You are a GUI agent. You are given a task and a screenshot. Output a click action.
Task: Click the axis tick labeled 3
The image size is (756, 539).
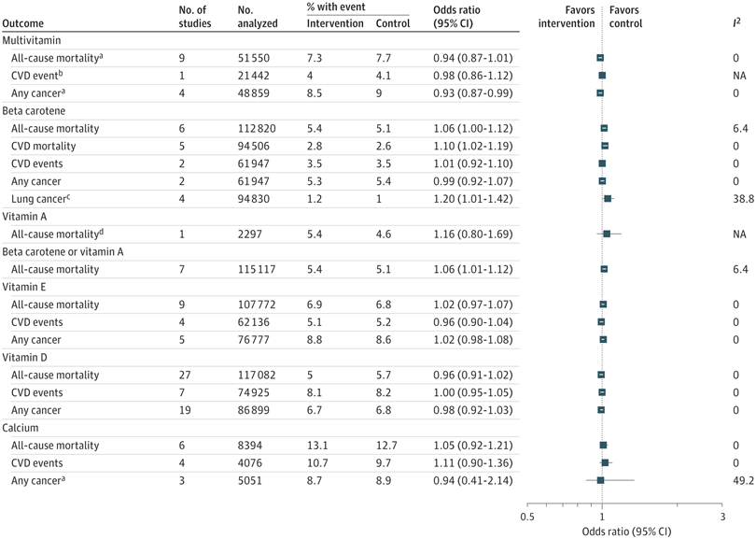point(722,517)
